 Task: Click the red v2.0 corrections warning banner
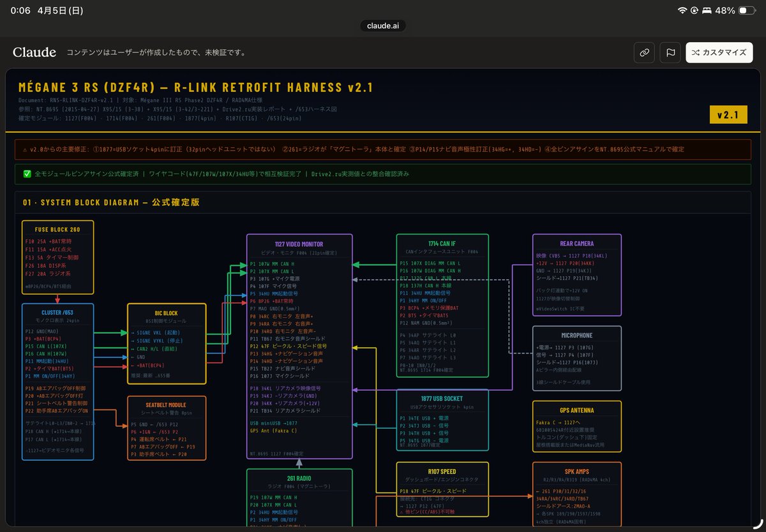pyautogui.click(x=382, y=149)
